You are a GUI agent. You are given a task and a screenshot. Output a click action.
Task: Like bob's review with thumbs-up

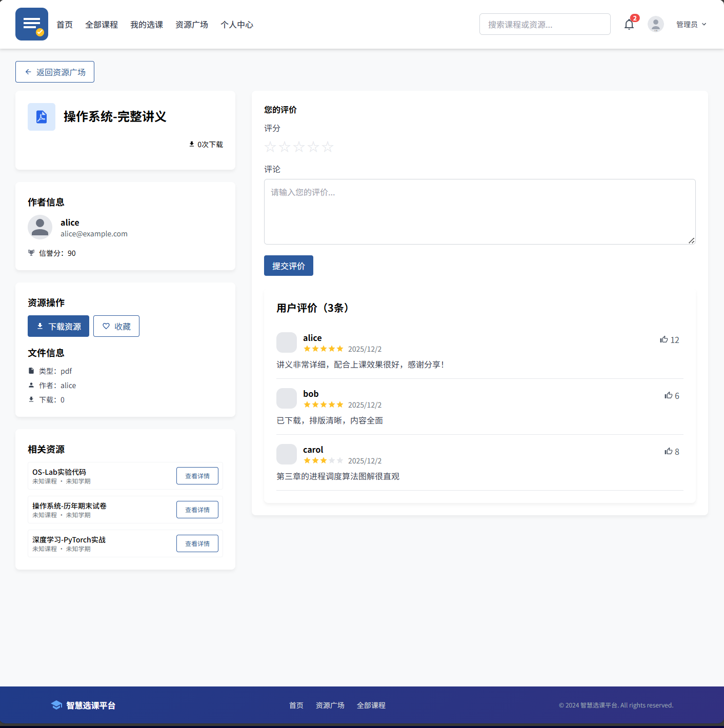coord(669,395)
